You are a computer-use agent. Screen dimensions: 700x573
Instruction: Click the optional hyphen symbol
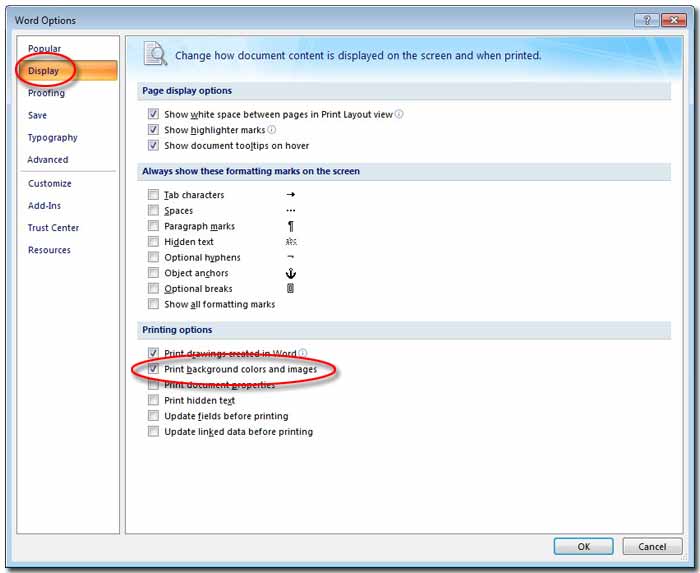(x=291, y=257)
